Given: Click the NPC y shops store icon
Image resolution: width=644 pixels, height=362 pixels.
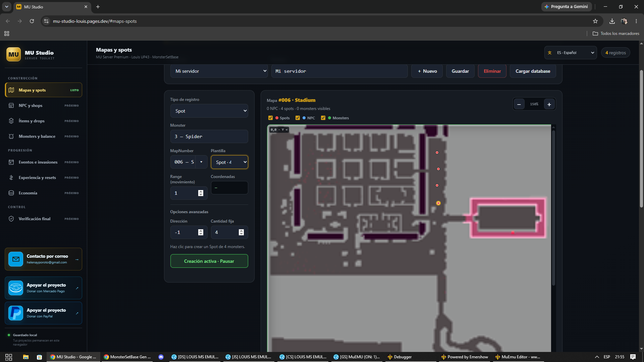Looking at the screenshot, I should 11,106.
